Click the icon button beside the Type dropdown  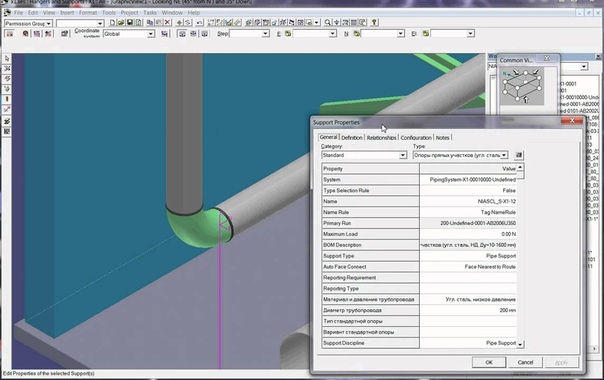click(x=519, y=155)
